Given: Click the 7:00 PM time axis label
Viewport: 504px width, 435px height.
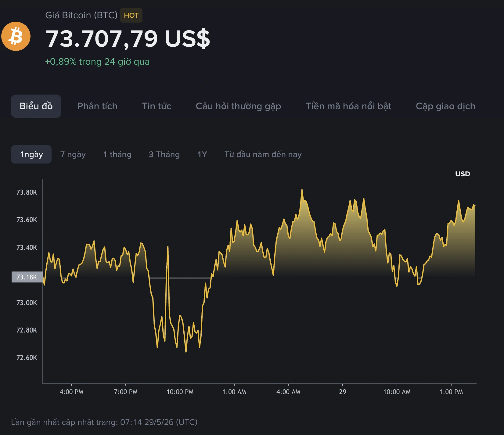Looking at the screenshot, I should 126,392.
